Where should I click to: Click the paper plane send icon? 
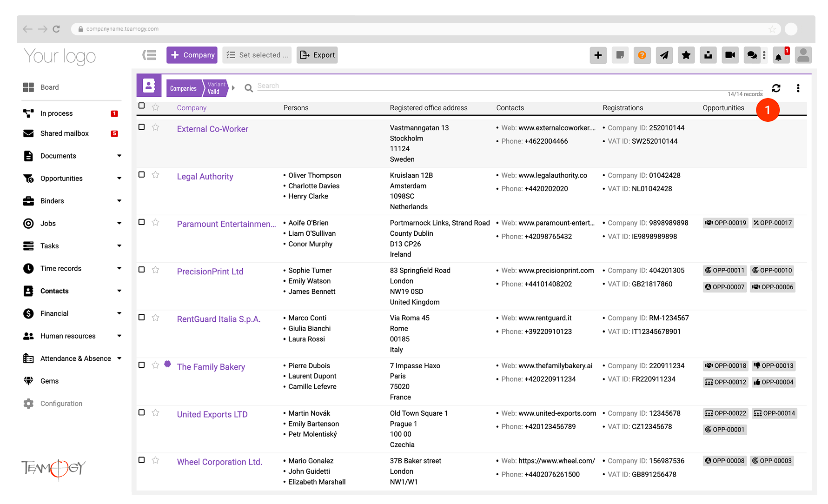point(664,55)
